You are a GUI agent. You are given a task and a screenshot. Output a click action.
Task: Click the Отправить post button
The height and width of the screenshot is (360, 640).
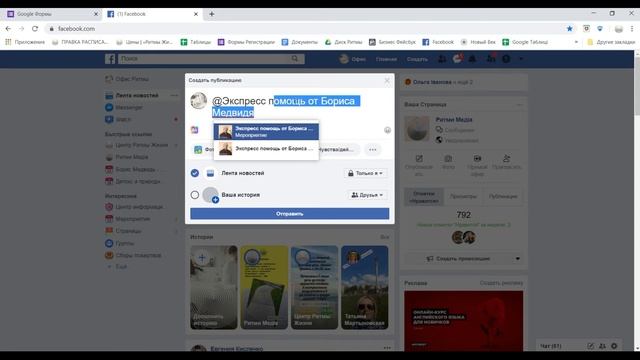[289, 213]
